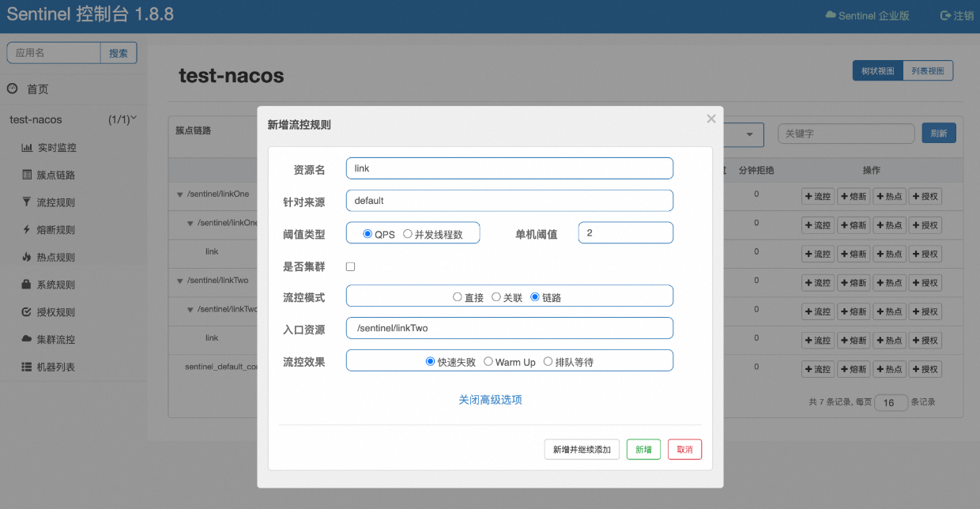Click the 单机阈值 input field
Viewport: 980px width, 509px height.
pyautogui.click(x=625, y=233)
